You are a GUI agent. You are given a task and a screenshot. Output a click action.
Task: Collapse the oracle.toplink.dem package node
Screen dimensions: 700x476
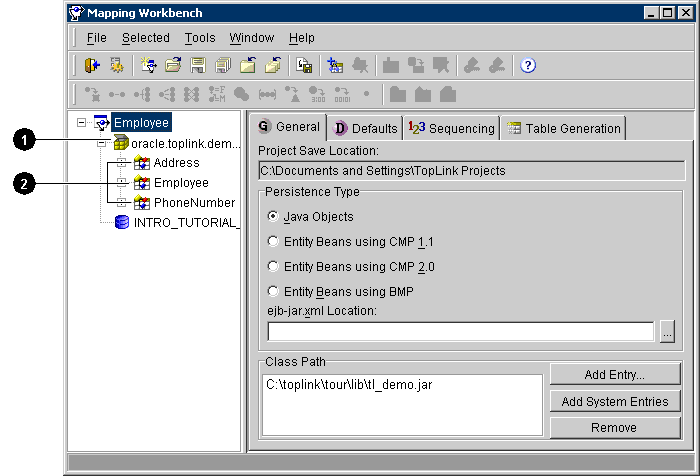pyautogui.click(x=101, y=143)
